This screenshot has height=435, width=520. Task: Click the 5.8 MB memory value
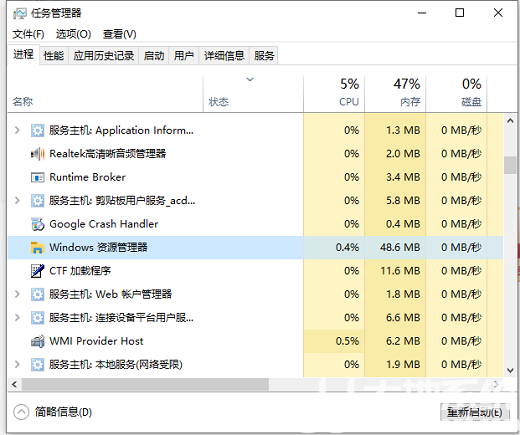coord(403,201)
